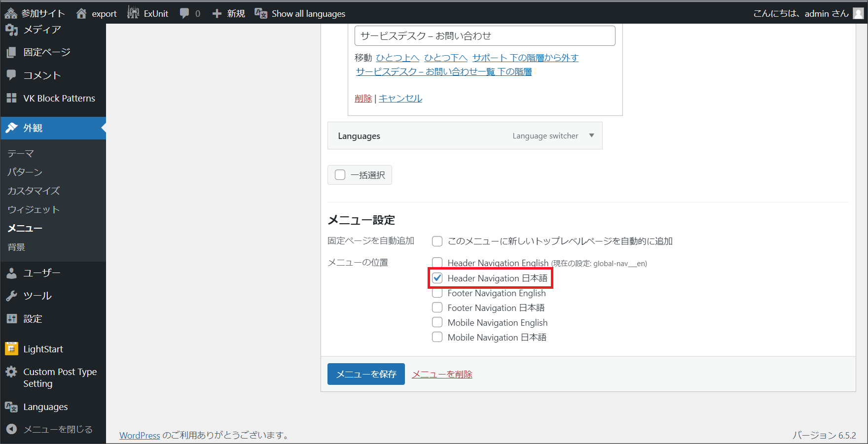
Task: Select メニュー submenu item
Action: point(25,228)
